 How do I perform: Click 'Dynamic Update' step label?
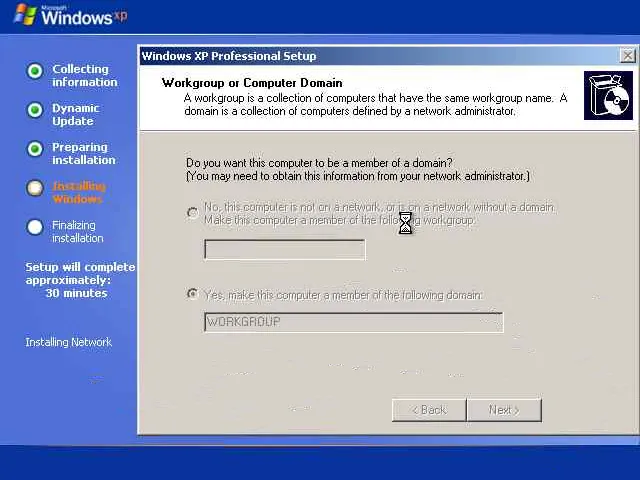click(x=76, y=115)
